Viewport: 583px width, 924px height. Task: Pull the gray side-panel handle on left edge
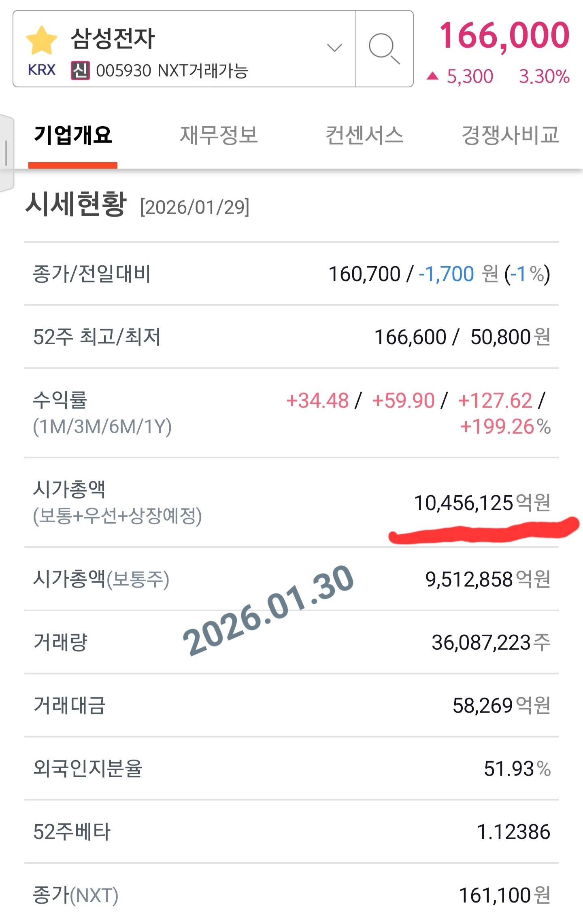click(6, 153)
